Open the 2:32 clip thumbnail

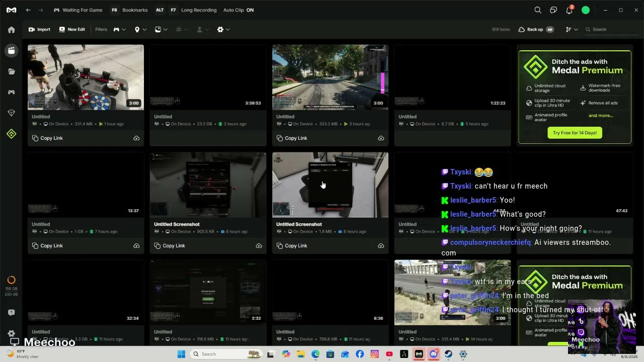pos(208,293)
